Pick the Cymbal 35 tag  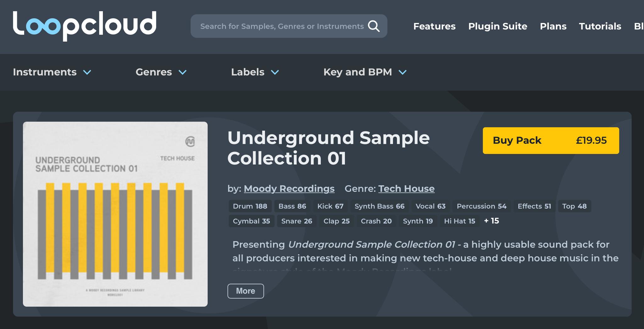click(251, 221)
